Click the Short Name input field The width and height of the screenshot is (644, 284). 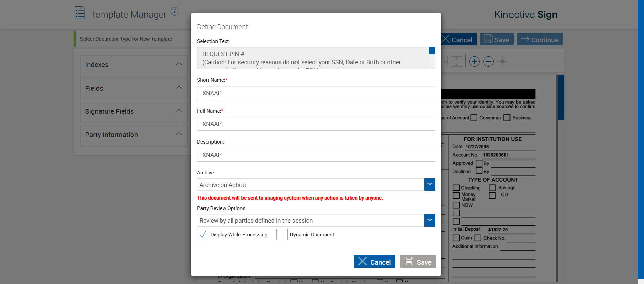[316, 93]
